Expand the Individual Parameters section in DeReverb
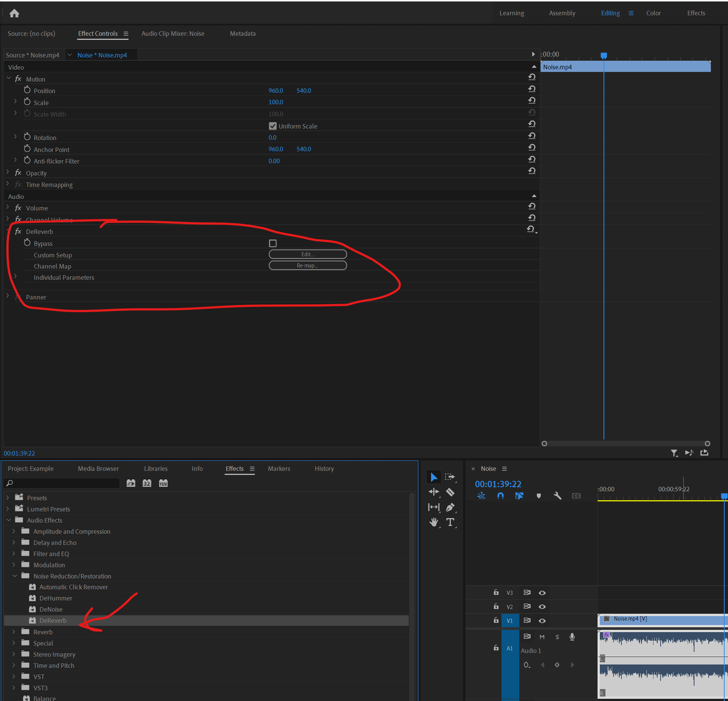The image size is (728, 701). click(15, 277)
